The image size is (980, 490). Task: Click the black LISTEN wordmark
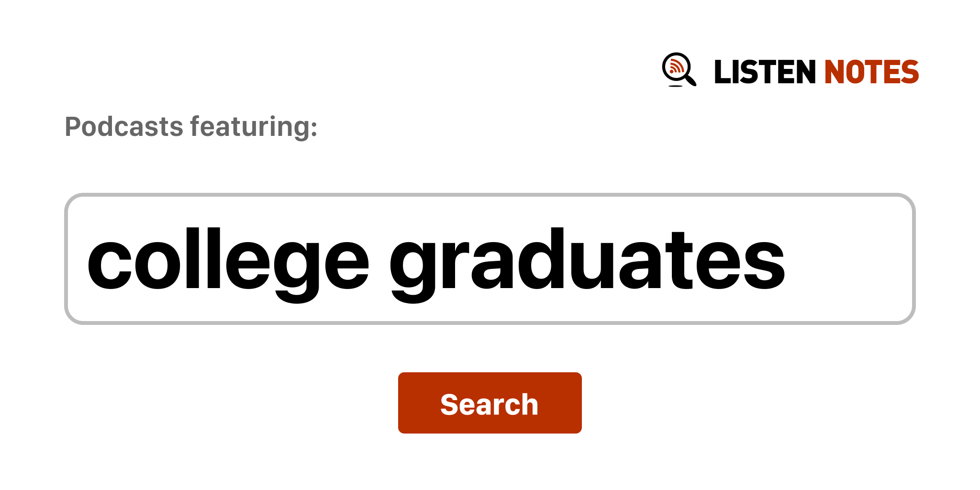point(764,72)
